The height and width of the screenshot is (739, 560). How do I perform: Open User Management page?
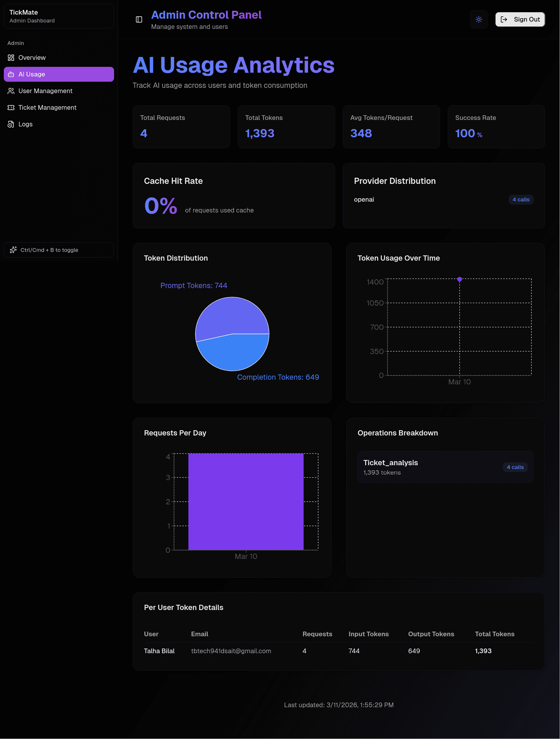pos(59,91)
